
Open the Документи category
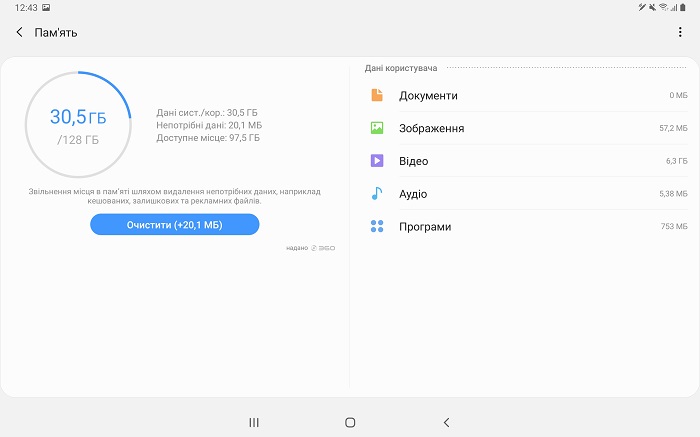tap(529, 95)
